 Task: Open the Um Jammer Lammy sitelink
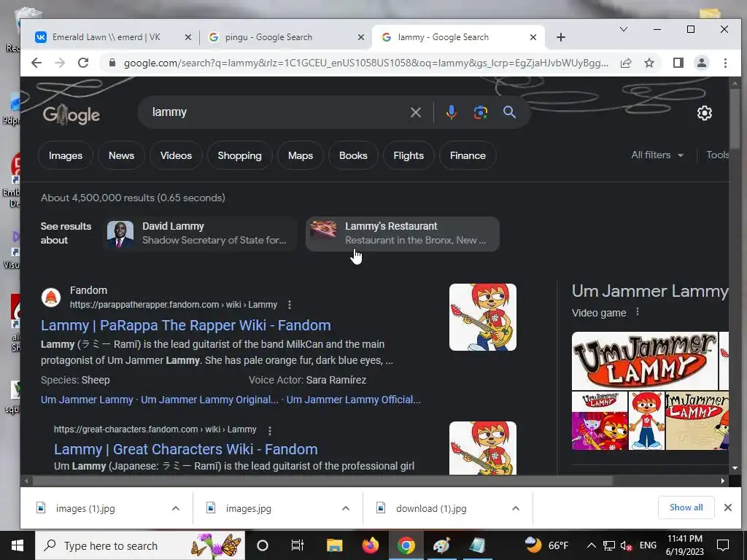point(88,400)
